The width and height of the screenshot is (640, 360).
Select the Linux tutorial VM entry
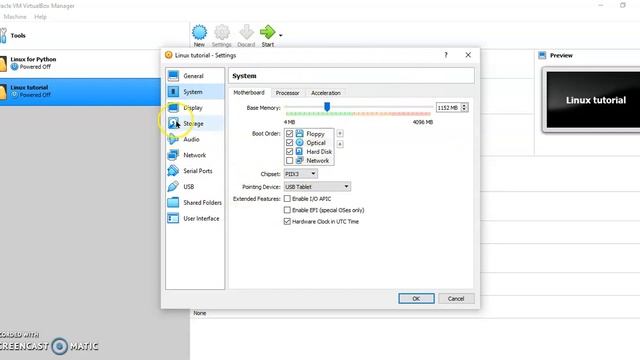80,92
